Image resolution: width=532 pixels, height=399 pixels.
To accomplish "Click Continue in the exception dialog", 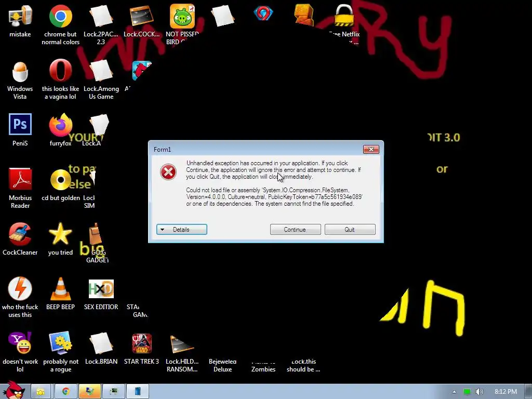I will tap(295, 229).
